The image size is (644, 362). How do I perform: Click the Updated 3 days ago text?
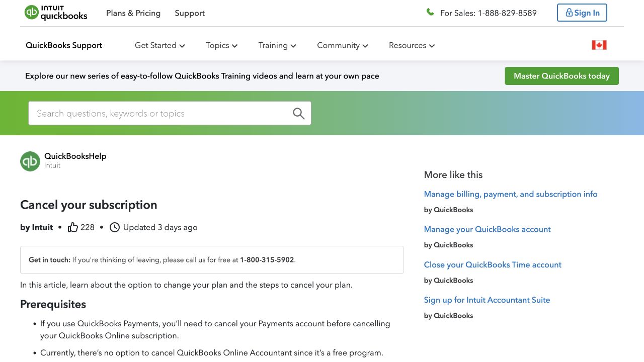pyautogui.click(x=160, y=227)
